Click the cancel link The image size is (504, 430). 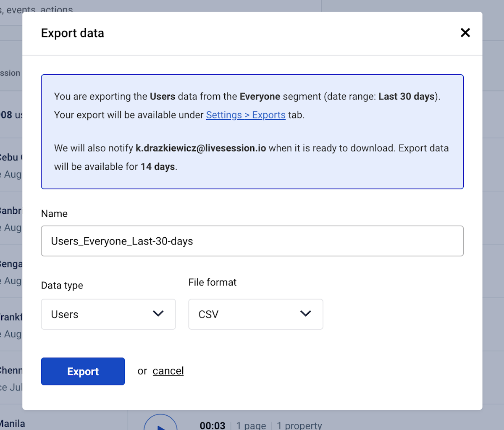point(168,371)
